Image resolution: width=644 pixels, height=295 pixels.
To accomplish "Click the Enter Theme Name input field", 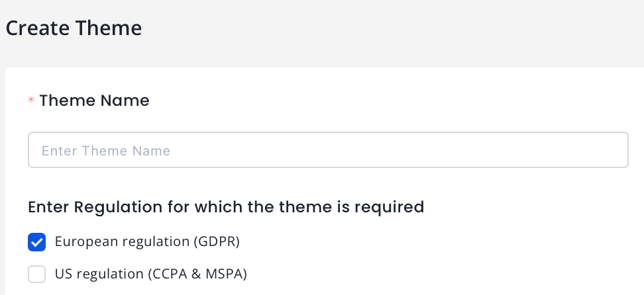I will click(328, 150).
